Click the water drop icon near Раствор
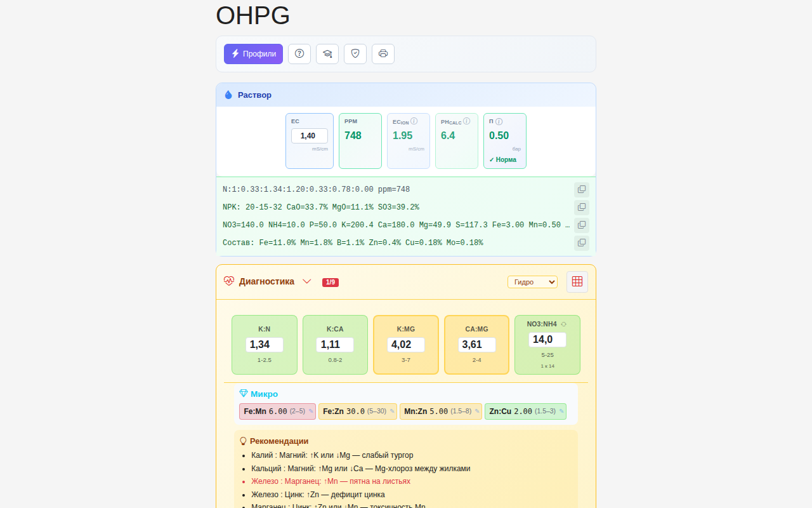This screenshot has height=508, width=812. pos(228,95)
